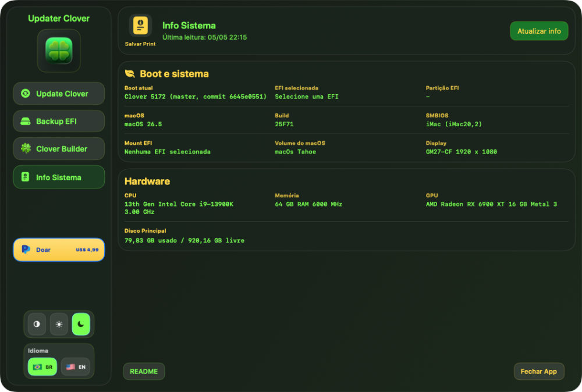This screenshot has width=582, height=392.
Task: Open the Backup EFI section
Action: (x=59, y=122)
